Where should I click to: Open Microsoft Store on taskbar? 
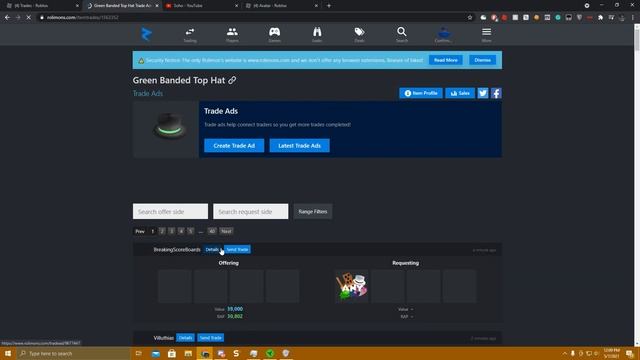(x=172, y=353)
